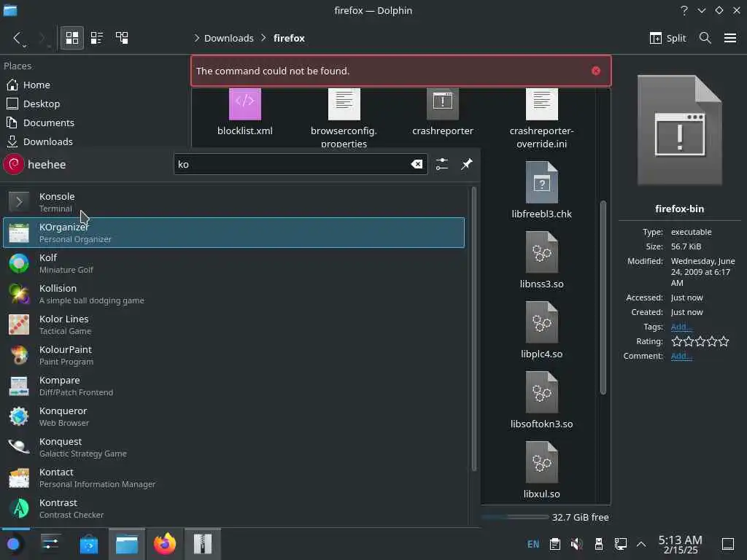Launch KOrganizer from search results
Screen dimensions: 747x560
(233, 233)
